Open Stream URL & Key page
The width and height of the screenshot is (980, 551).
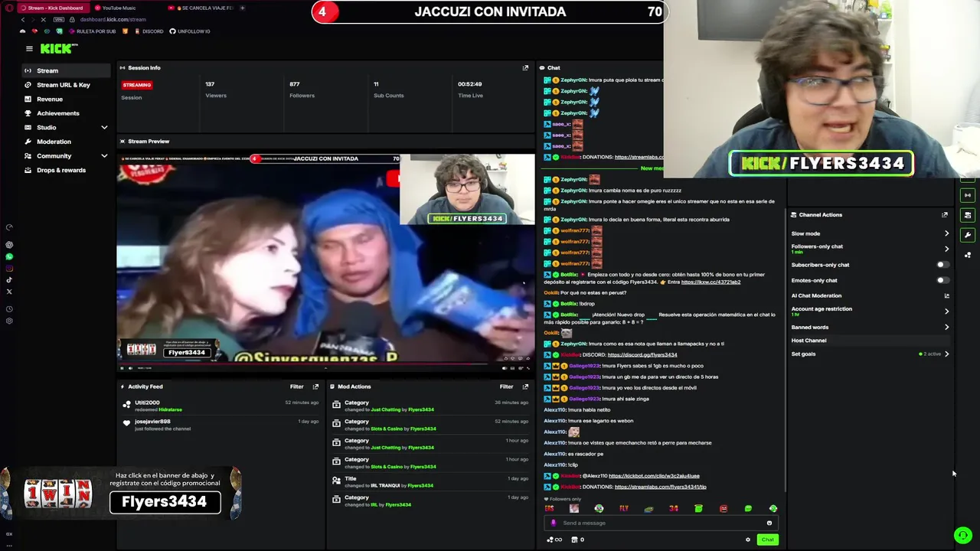coord(66,85)
